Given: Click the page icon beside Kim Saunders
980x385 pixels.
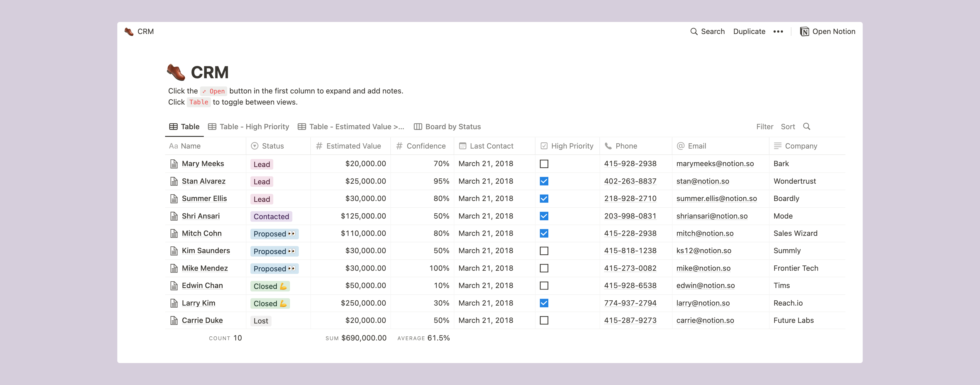Looking at the screenshot, I should pos(174,251).
